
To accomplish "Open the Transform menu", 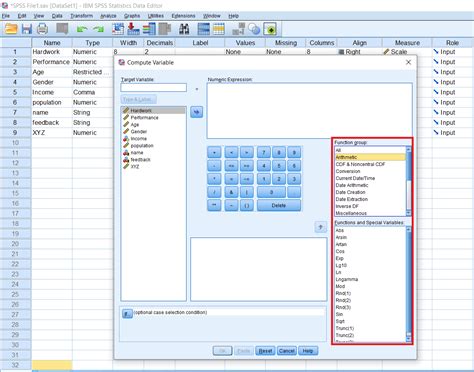I will click(x=82, y=16).
